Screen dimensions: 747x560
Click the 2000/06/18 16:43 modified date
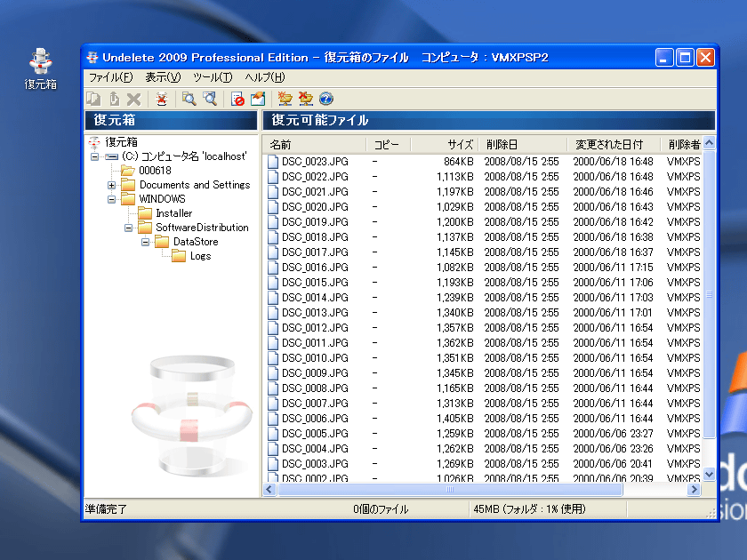[613, 207]
